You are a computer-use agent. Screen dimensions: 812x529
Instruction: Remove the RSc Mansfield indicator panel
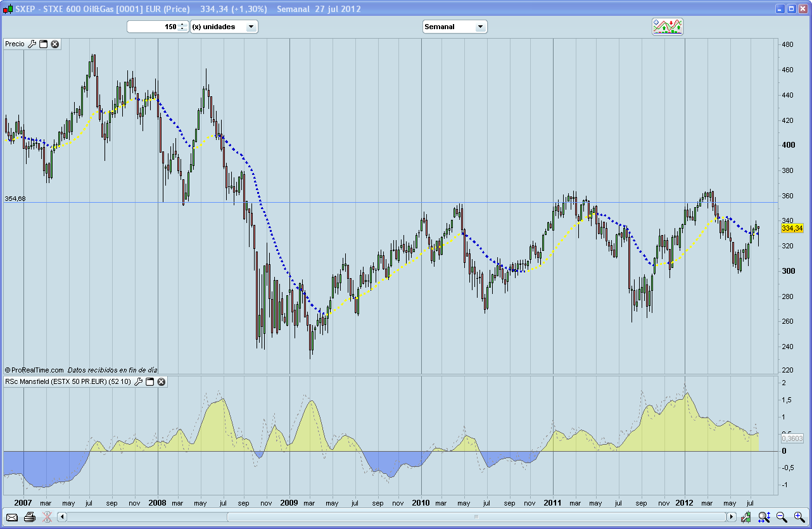162,381
